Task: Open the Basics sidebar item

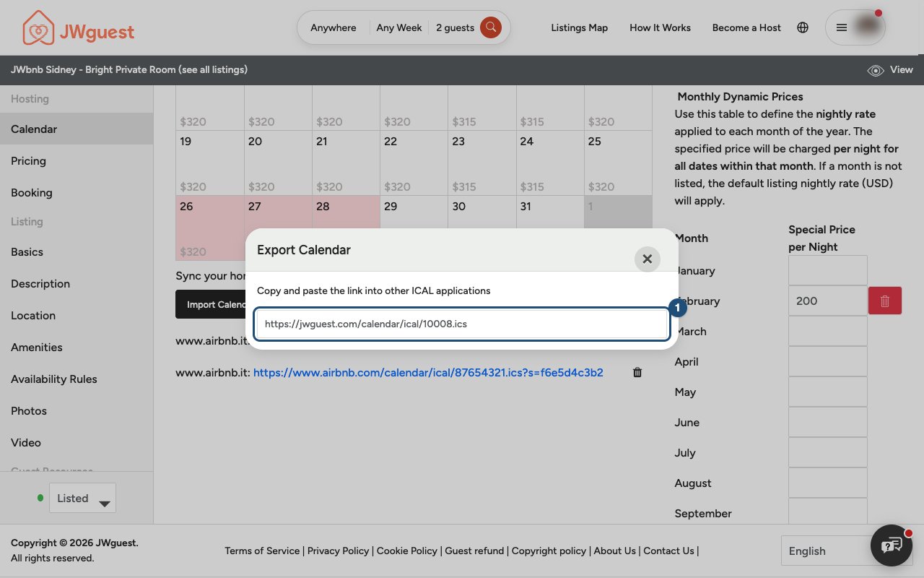Action: (77, 252)
